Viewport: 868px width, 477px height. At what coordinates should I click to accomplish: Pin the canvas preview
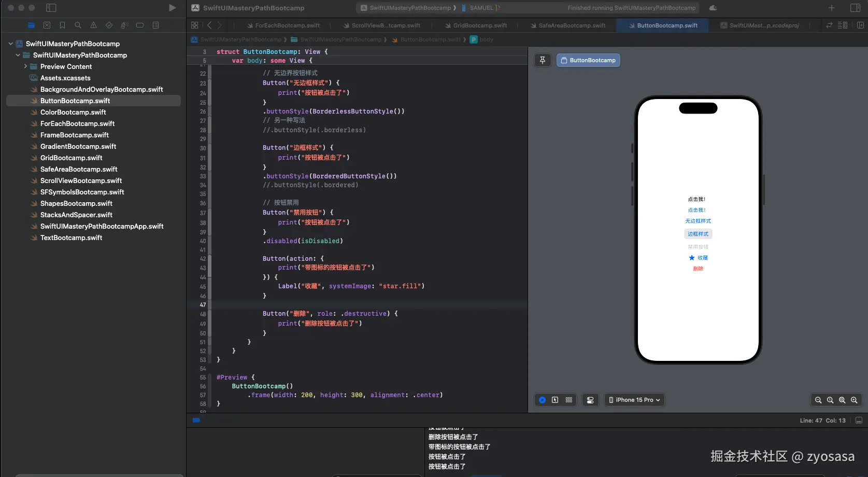pyautogui.click(x=543, y=60)
